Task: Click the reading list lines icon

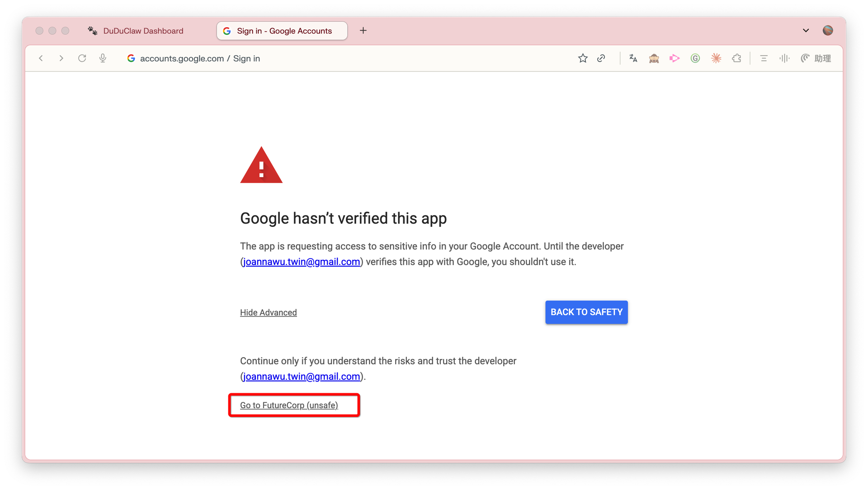Action: (x=764, y=58)
